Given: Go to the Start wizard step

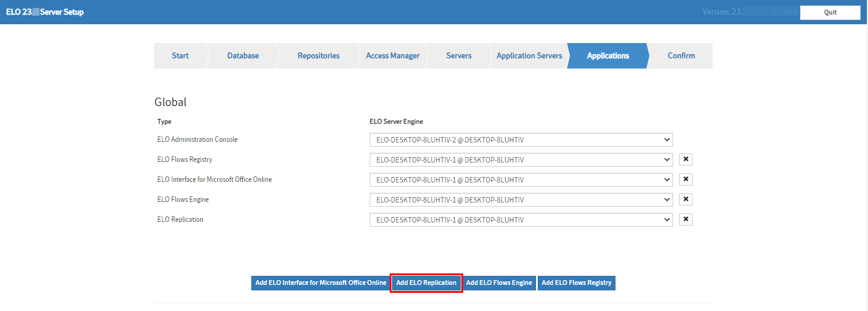Looking at the screenshot, I should point(180,56).
